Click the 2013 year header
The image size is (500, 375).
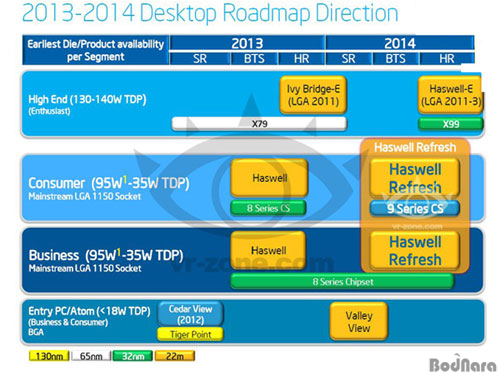pos(247,43)
